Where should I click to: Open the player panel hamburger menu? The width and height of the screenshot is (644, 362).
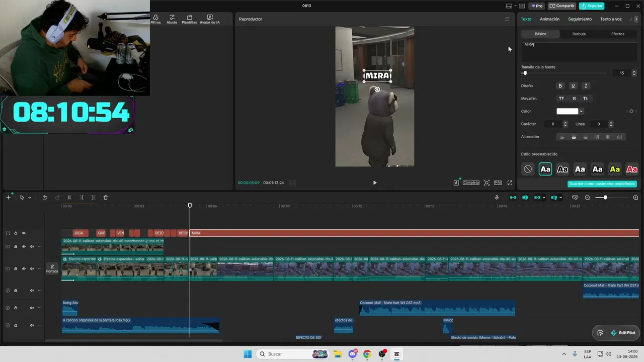click(x=507, y=19)
